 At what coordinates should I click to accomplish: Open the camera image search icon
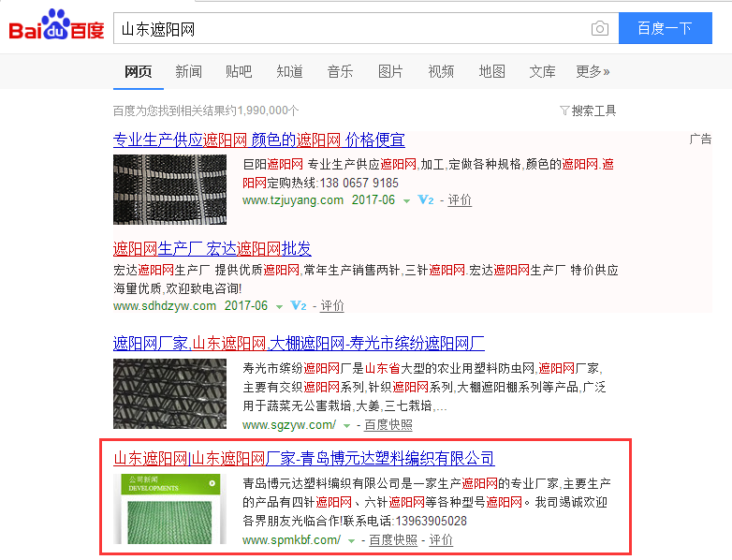click(x=599, y=28)
